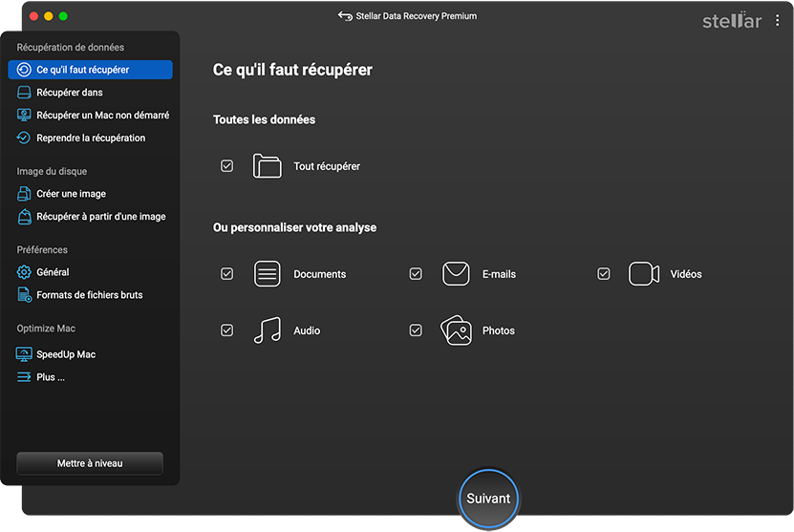794x532 pixels.
Task: Click the 'Vidéos' label text
Action: (686, 274)
